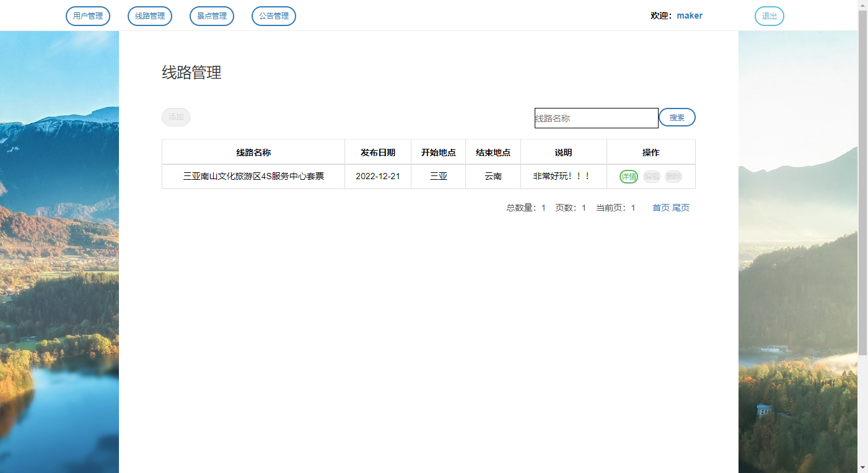
Task: Select the 三亚南山文化旅游区4S服务中心套票 cell
Action: pyautogui.click(x=253, y=177)
